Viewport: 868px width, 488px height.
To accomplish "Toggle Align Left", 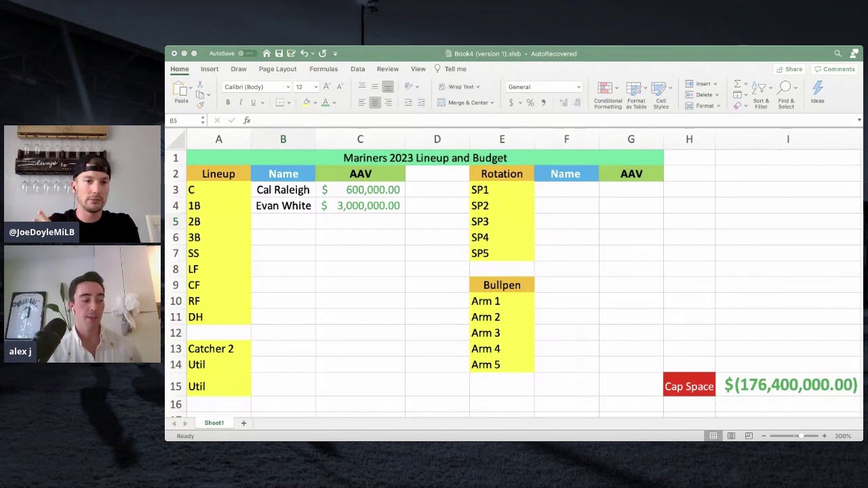I will [x=361, y=102].
